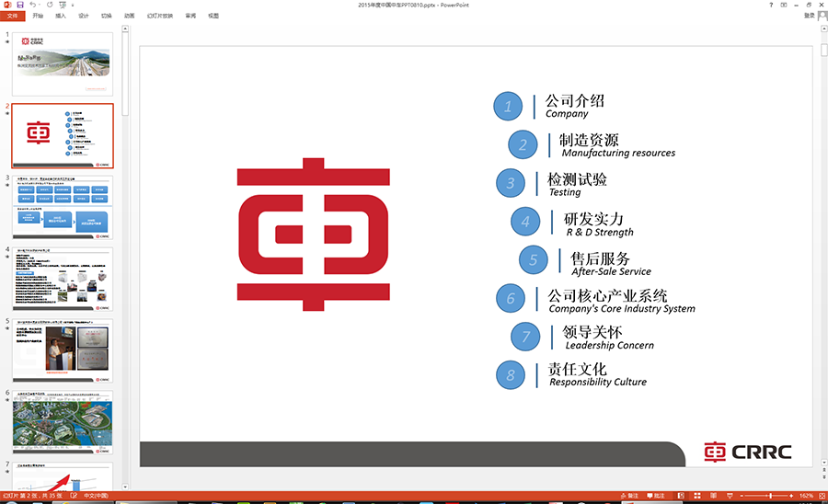
Task: Select slide 1 thumbnail with landscape photo
Action: tap(63, 63)
